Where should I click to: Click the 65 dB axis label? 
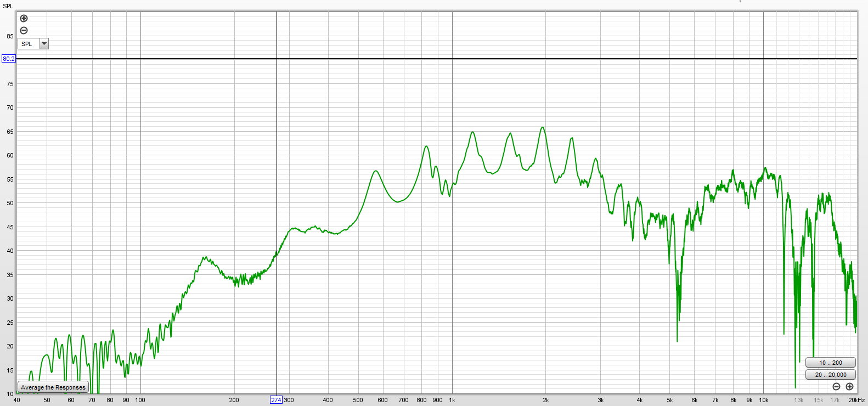[10, 132]
